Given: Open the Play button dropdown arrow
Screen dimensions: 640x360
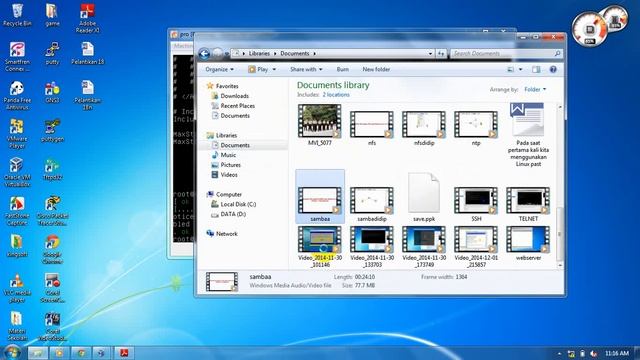Looking at the screenshot, I should pyautogui.click(x=274, y=69).
